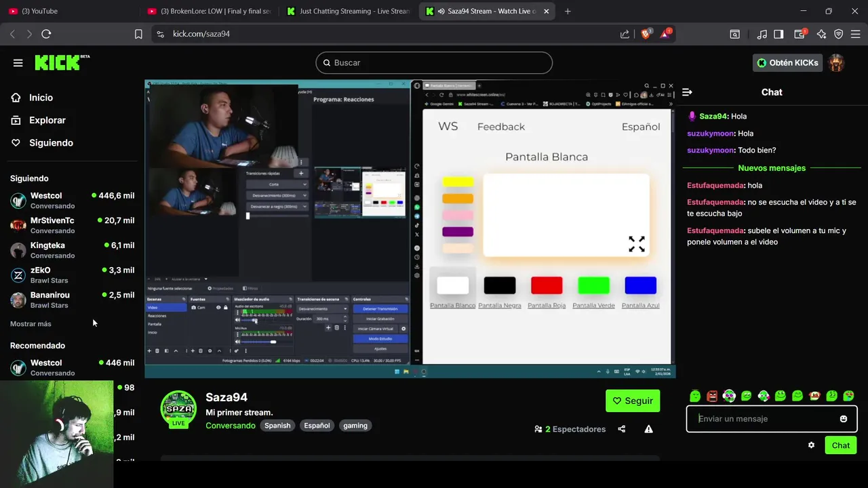Screen dimensions: 868x488
Task: Open the Brave Shields lion icon
Action: pos(646,34)
